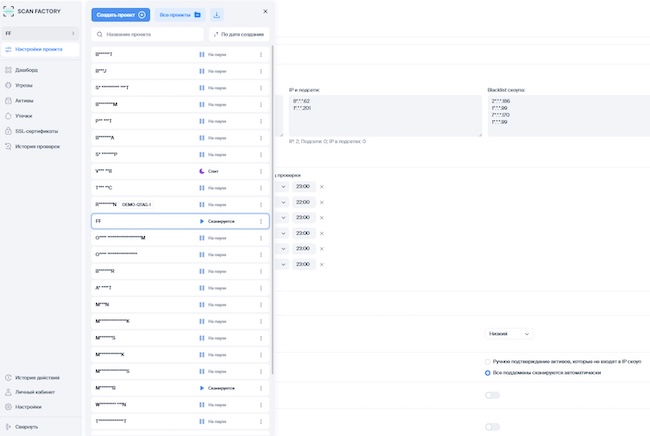Click the Scan Factory logo icon
650x436 pixels.
pos(8,11)
